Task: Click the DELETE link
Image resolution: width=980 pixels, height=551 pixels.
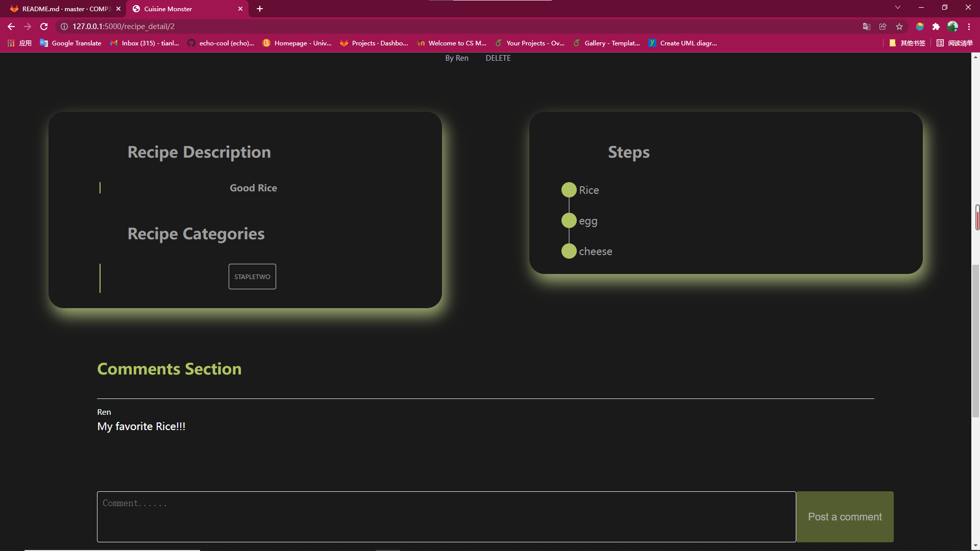Action: click(x=498, y=58)
